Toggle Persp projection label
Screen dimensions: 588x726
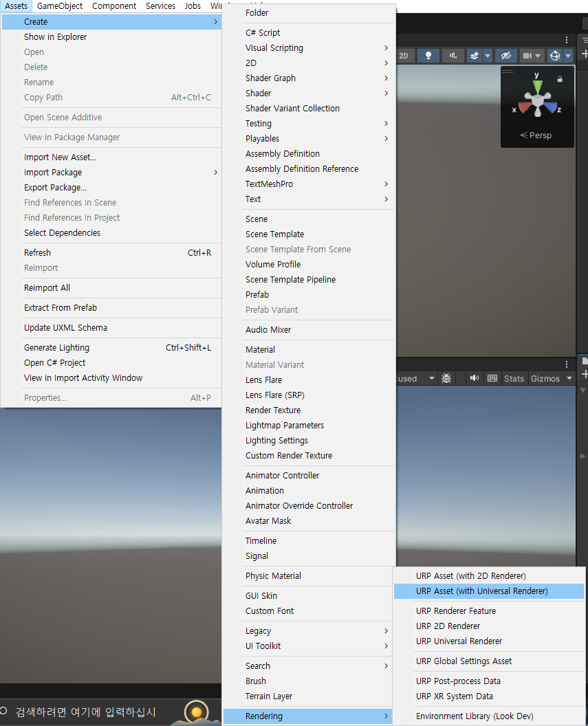[536, 135]
